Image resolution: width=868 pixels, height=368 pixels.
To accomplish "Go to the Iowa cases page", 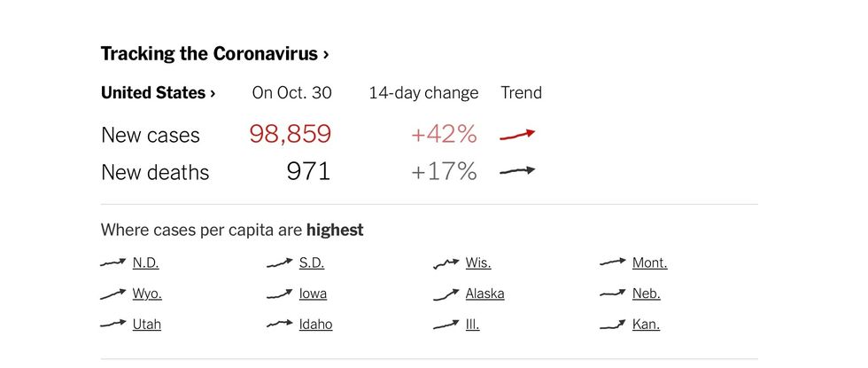I will point(313,294).
